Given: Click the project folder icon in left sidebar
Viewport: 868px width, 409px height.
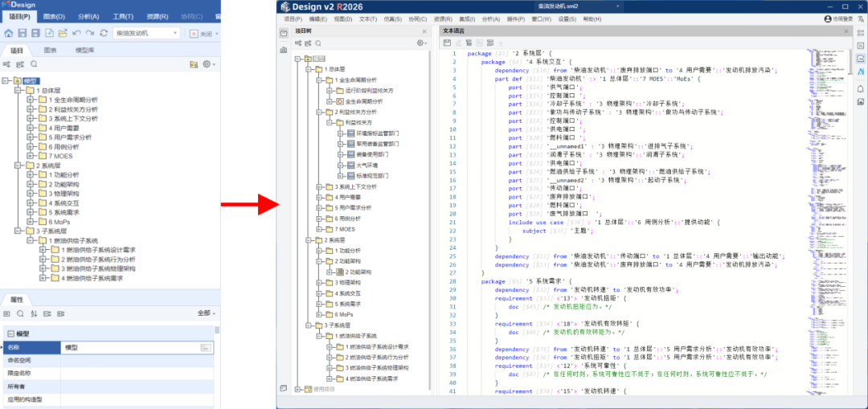Looking at the screenshot, I should tap(284, 34).
